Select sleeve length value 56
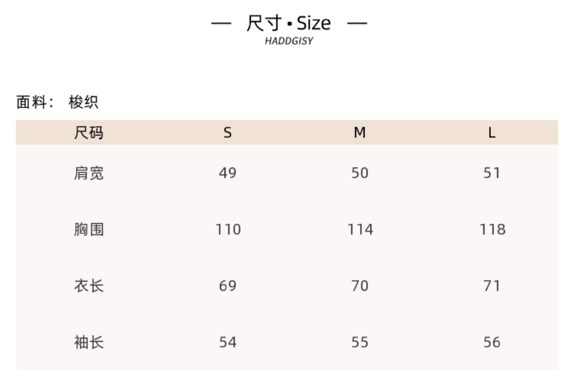This screenshot has width=588, height=381. coord(491,342)
